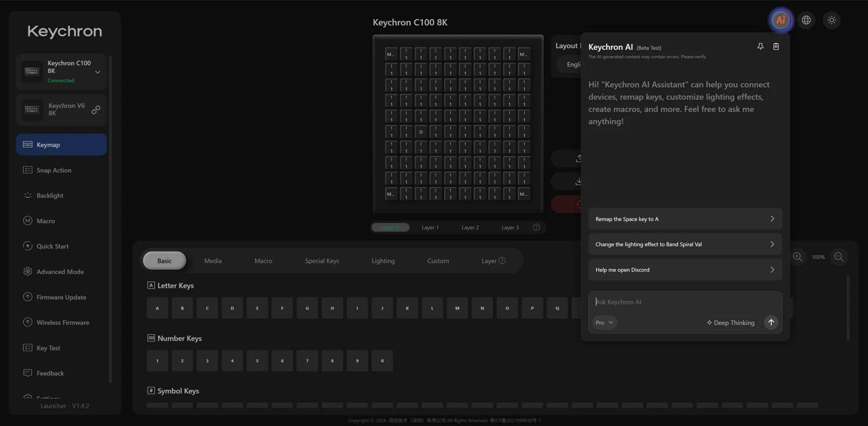
Task: Send the AI message with arrow button
Action: click(x=771, y=322)
